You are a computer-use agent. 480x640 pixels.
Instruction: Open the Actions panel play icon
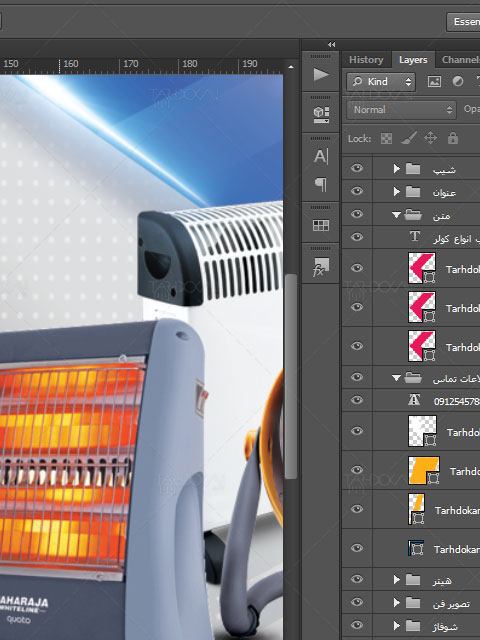click(x=321, y=75)
